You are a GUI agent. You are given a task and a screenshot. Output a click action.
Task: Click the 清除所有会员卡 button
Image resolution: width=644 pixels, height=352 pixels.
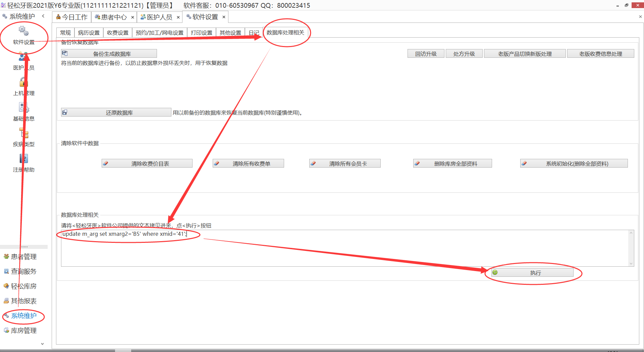pyautogui.click(x=345, y=164)
